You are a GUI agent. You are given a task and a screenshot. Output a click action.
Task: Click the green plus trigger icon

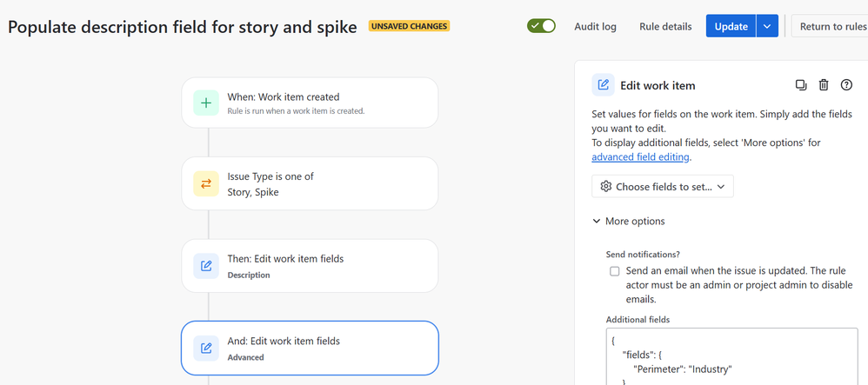[206, 103]
